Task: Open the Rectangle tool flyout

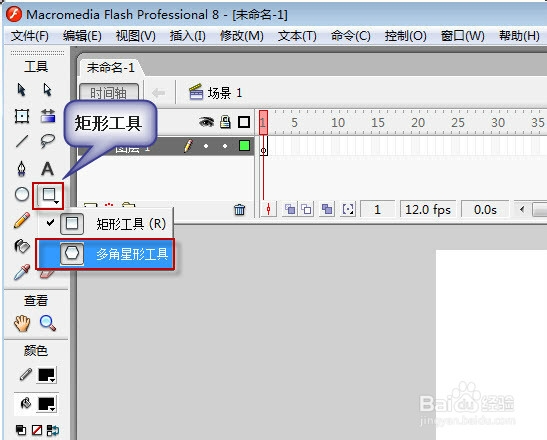Action: [x=48, y=196]
